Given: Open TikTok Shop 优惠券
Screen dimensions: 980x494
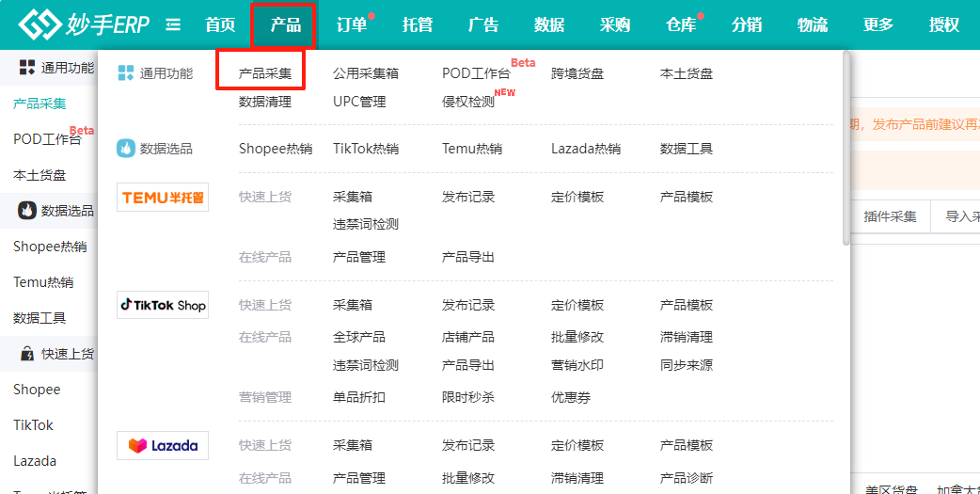Looking at the screenshot, I should (x=571, y=397).
